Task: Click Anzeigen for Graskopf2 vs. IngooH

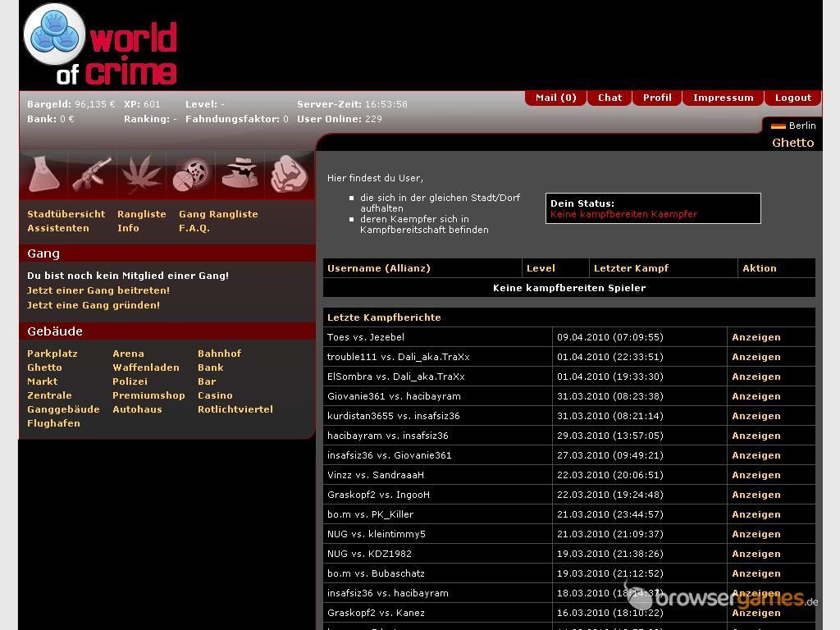Action: 756,495
